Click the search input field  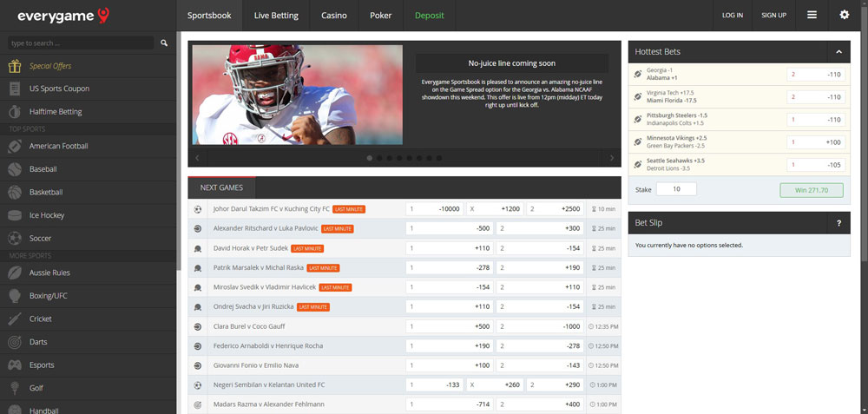tap(81, 43)
